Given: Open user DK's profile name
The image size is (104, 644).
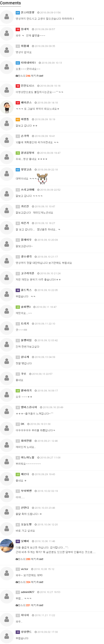Looking at the screenshot, I should (x=23, y=424).
